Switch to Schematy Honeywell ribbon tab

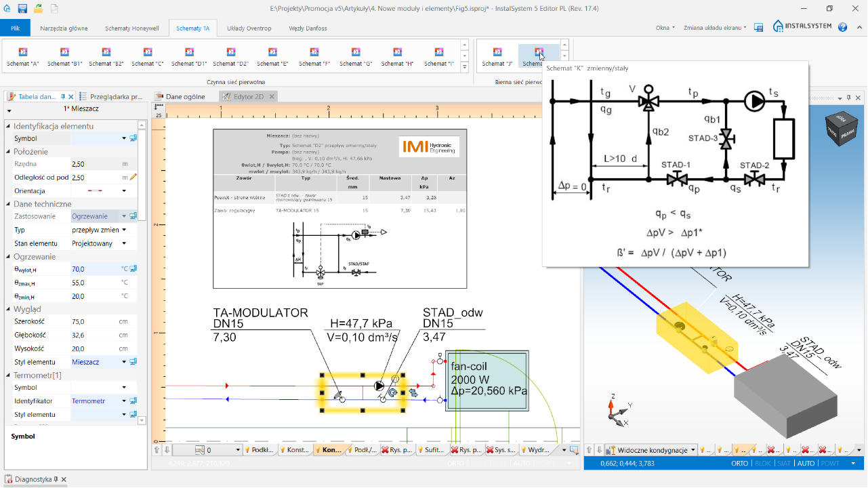[132, 28]
